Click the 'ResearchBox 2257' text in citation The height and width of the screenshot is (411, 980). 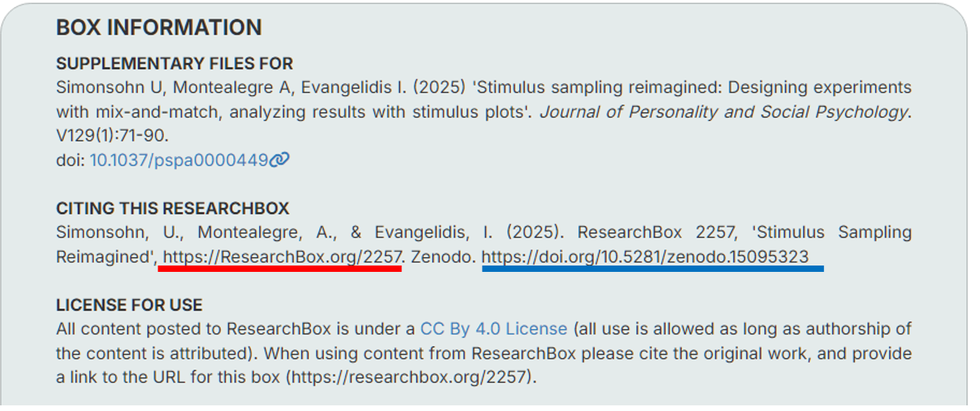coord(640,232)
